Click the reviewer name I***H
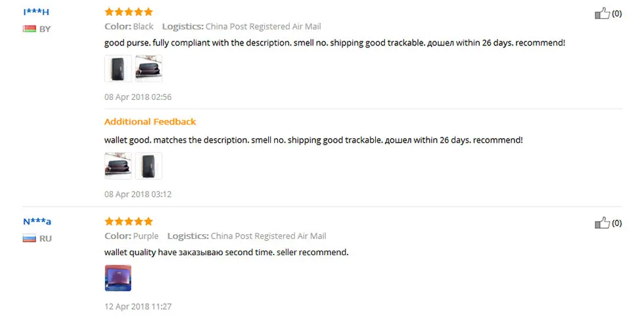 click(36, 12)
